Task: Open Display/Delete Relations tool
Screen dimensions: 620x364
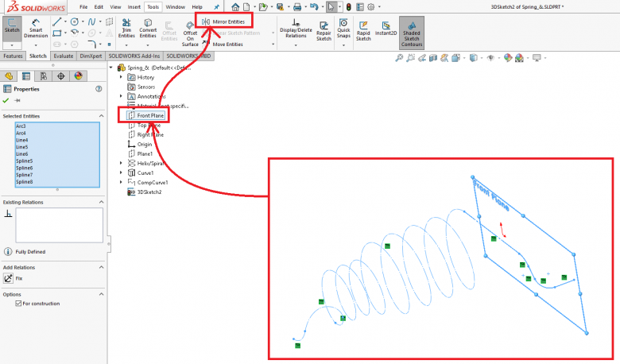Action: 296,29
